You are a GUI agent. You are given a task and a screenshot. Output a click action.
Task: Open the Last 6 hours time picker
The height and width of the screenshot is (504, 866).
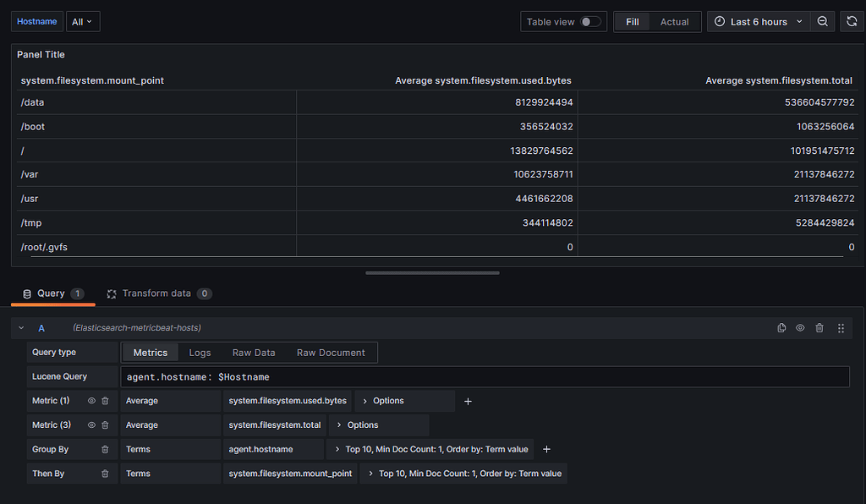click(x=757, y=21)
